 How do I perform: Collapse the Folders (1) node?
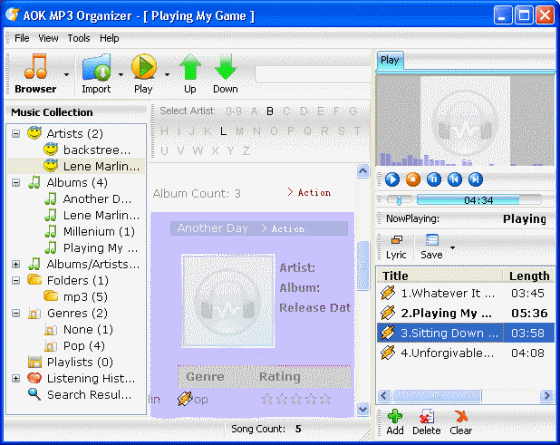coord(16,281)
